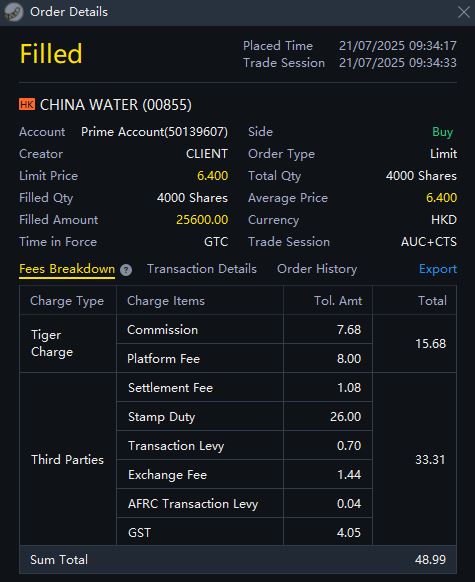Click the Tiger app logo icon
This screenshot has width=475, height=582.
[x=13, y=12]
